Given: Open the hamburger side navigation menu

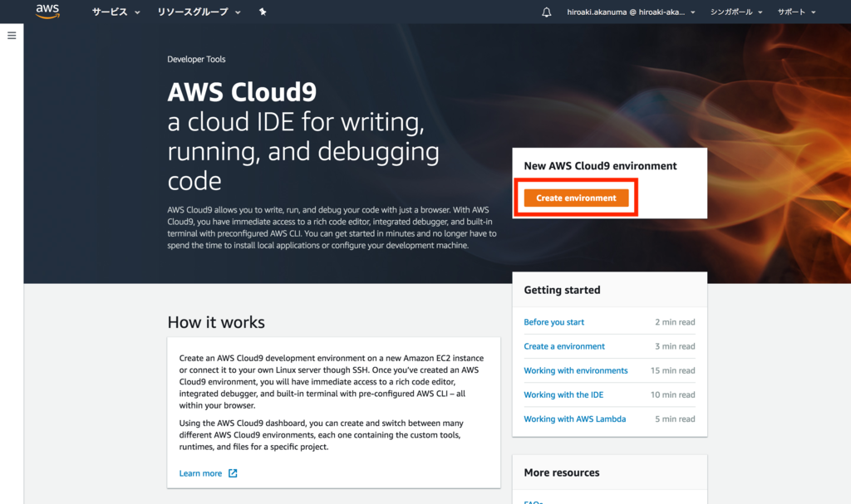Looking at the screenshot, I should [12, 36].
